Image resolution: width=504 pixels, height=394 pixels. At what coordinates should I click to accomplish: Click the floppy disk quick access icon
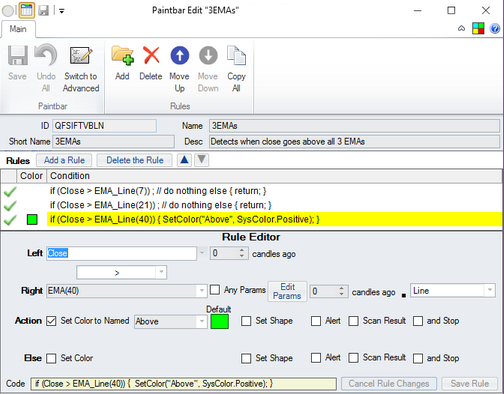point(43,10)
